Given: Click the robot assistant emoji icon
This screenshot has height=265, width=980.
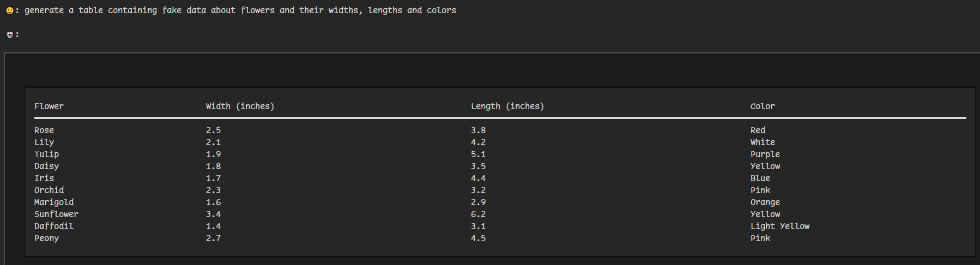Looking at the screenshot, I should click(9, 35).
